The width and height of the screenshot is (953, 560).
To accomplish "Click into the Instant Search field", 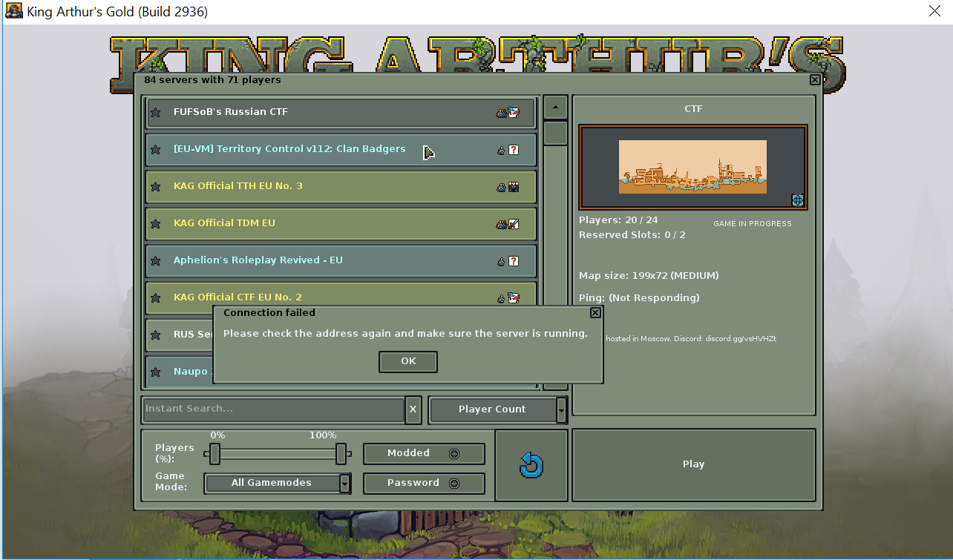I will point(273,409).
